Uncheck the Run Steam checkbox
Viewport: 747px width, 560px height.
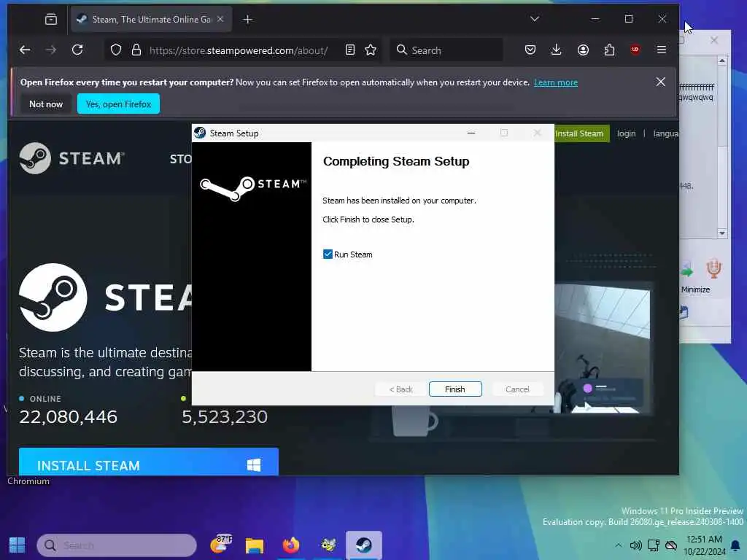(x=328, y=254)
